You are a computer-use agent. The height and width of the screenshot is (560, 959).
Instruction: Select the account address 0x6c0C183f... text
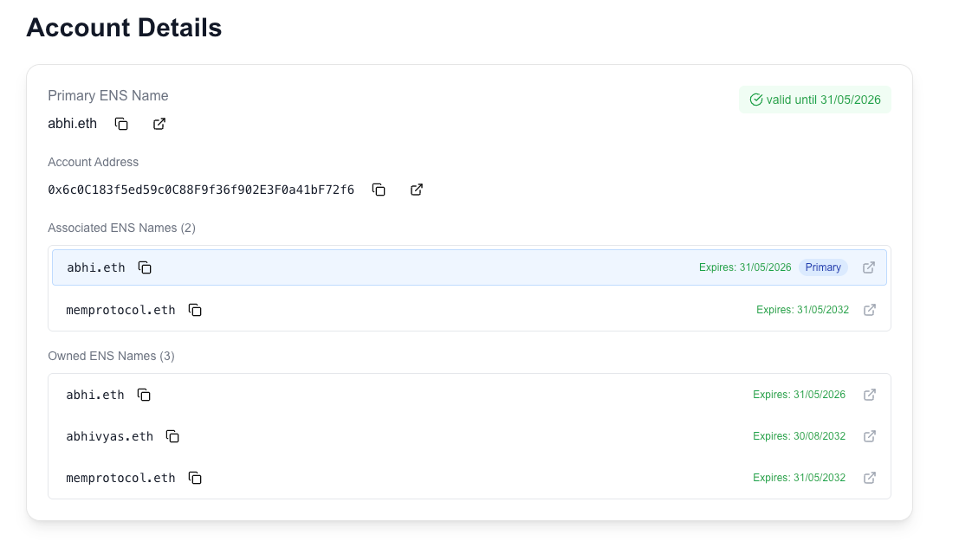tap(201, 190)
